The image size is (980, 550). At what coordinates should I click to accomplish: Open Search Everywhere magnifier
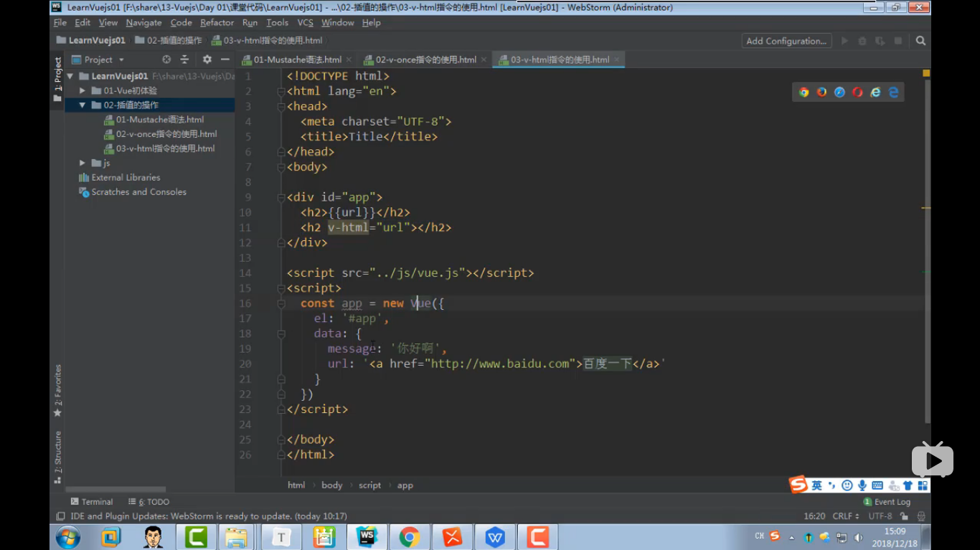point(920,41)
